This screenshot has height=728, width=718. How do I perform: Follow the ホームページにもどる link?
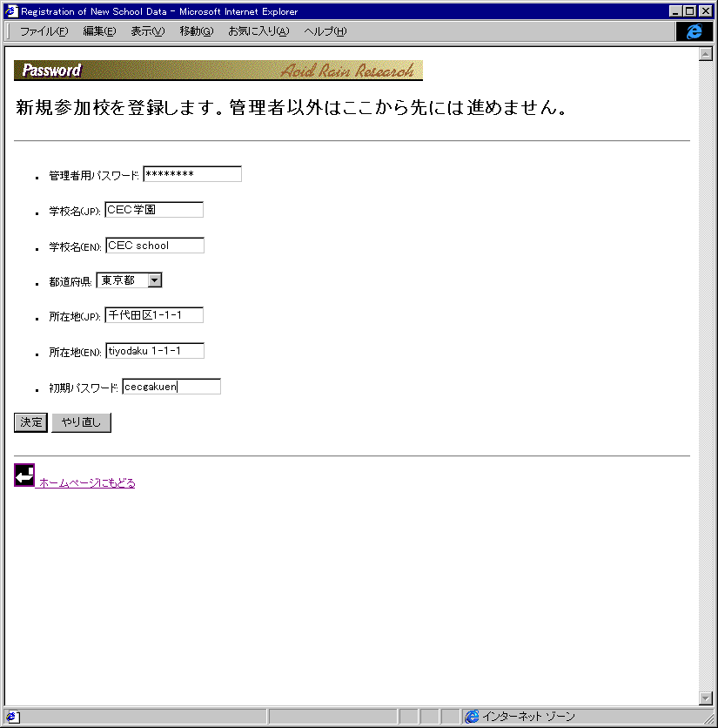(x=87, y=482)
